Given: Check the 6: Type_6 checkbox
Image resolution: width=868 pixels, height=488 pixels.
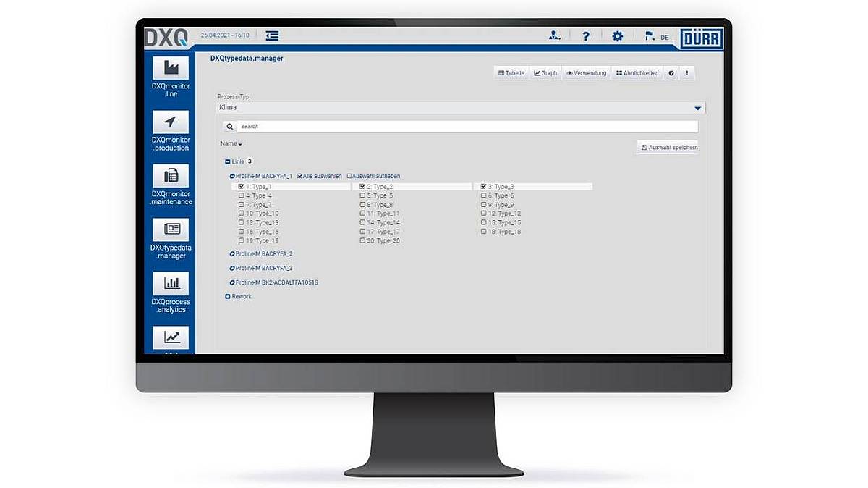Looking at the screenshot, I should [x=484, y=196].
